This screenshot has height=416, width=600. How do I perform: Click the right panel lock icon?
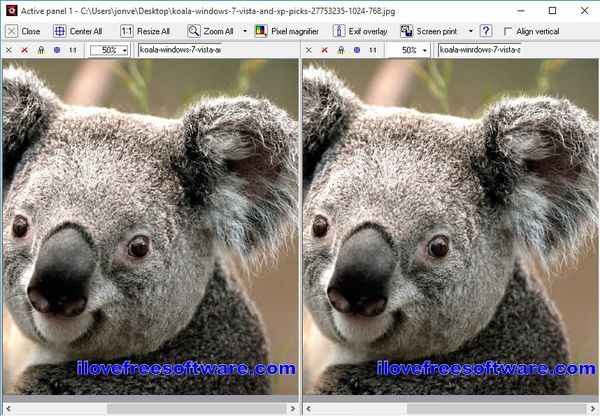(x=340, y=49)
